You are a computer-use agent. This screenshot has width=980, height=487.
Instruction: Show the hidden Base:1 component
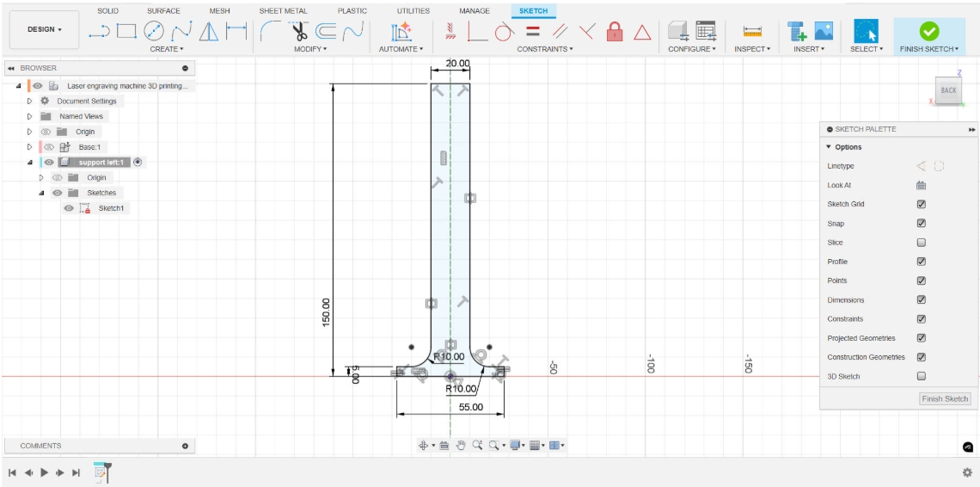pos(49,147)
